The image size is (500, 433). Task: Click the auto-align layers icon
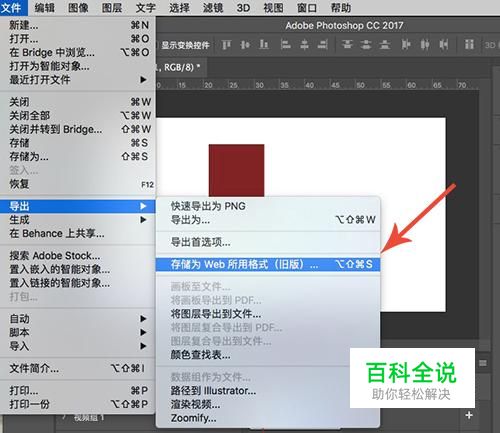pyautogui.click(x=469, y=44)
